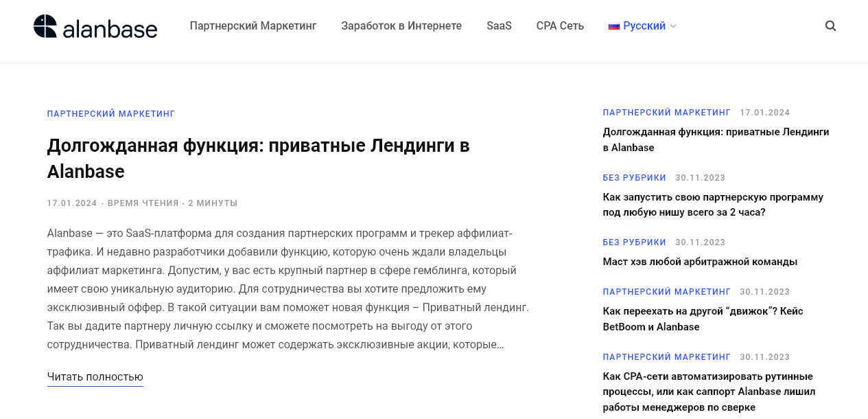
Task: Click Партнерский Маркетинг category above BetBoom post
Action: (x=666, y=292)
